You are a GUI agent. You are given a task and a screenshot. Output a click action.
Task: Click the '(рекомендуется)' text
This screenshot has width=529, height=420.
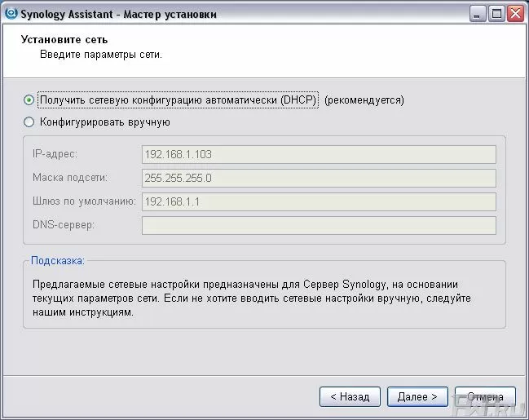click(364, 100)
